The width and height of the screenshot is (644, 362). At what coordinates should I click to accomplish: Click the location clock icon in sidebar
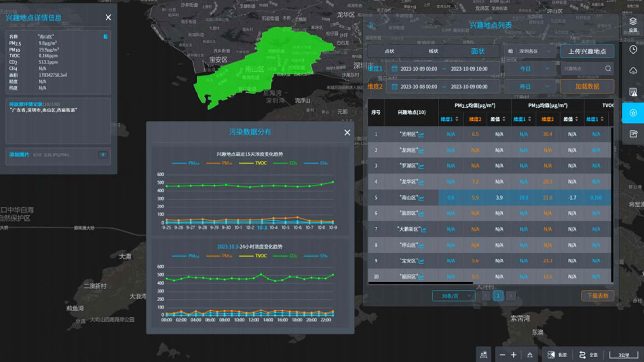click(x=633, y=50)
